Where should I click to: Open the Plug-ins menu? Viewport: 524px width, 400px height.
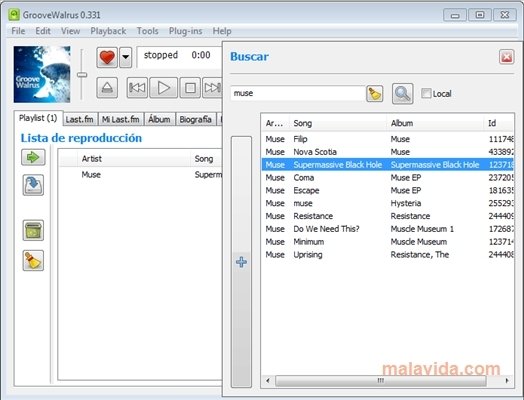coord(185,31)
